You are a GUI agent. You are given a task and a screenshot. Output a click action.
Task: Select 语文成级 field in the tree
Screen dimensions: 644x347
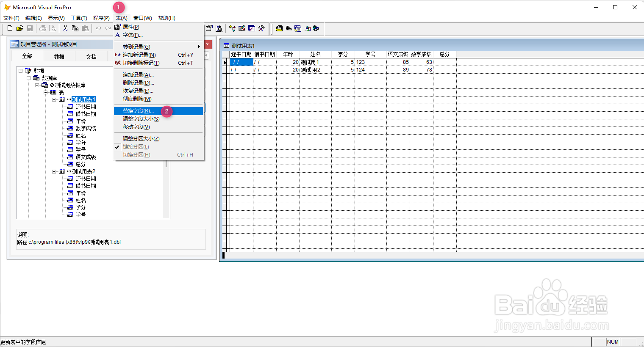(x=86, y=157)
